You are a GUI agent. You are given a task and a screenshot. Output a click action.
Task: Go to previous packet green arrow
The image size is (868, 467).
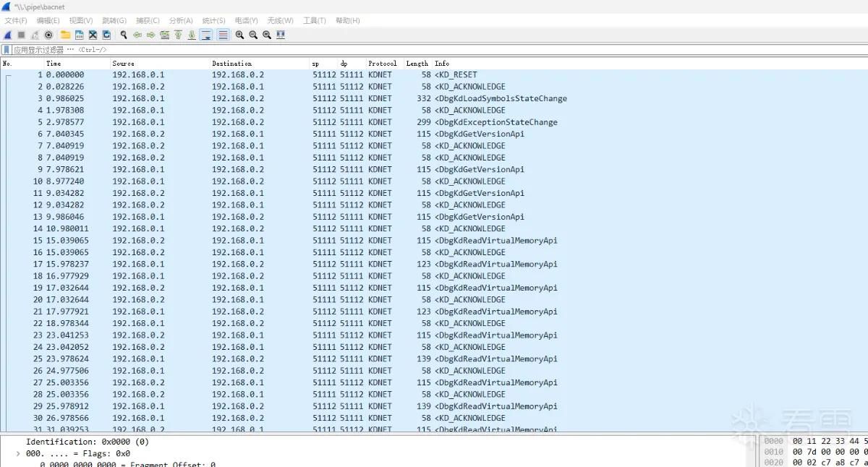click(x=137, y=35)
